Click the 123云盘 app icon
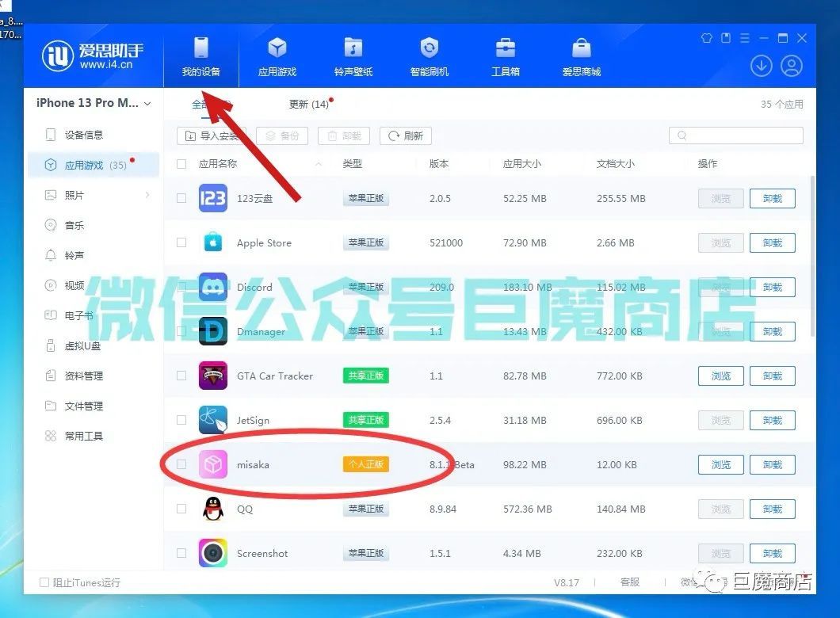Viewport: 840px width, 618px height. point(212,198)
